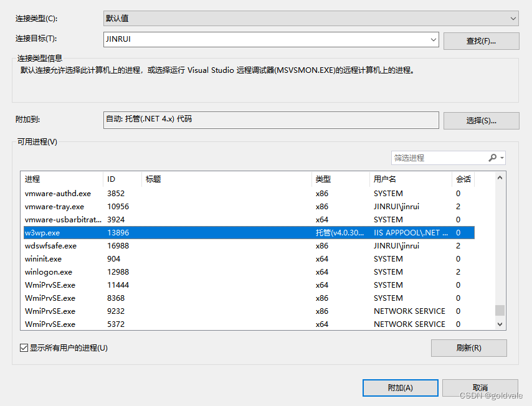Click the process list scrollbar down arrow
This screenshot has width=532, height=406.
(x=500, y=324)
